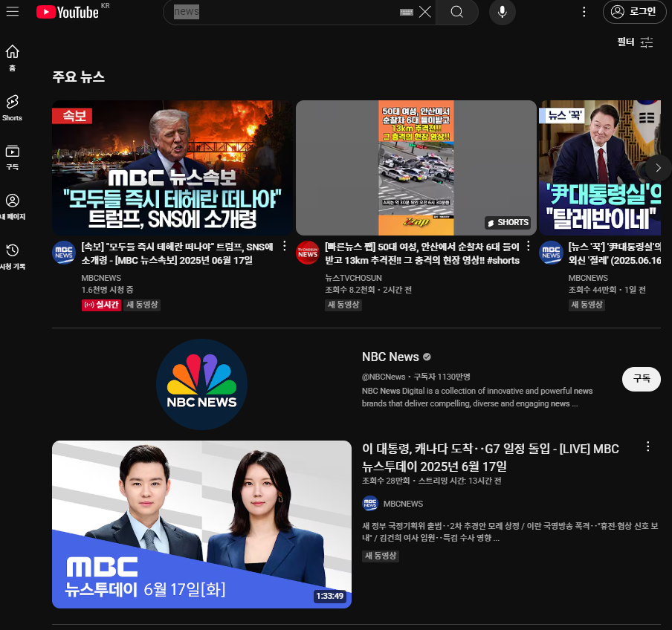Open more options for the 뉴스투데이 video

(x=648, y=446)
